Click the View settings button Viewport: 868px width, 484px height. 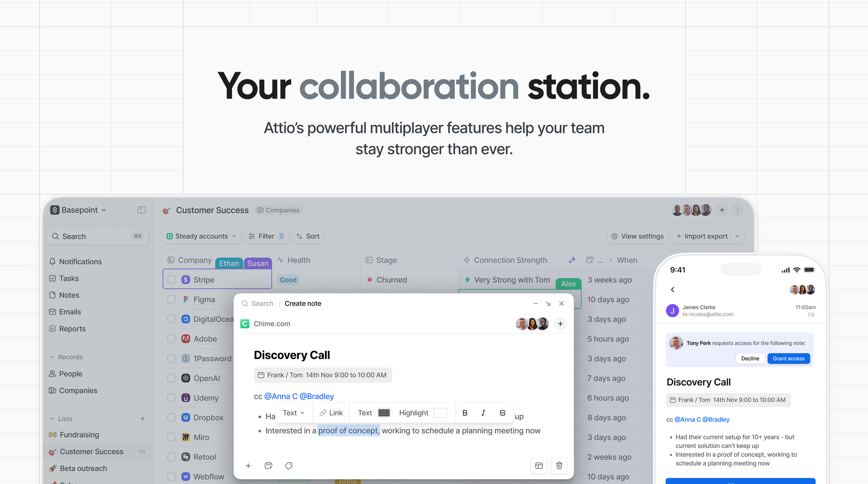(x=638, y=236)
